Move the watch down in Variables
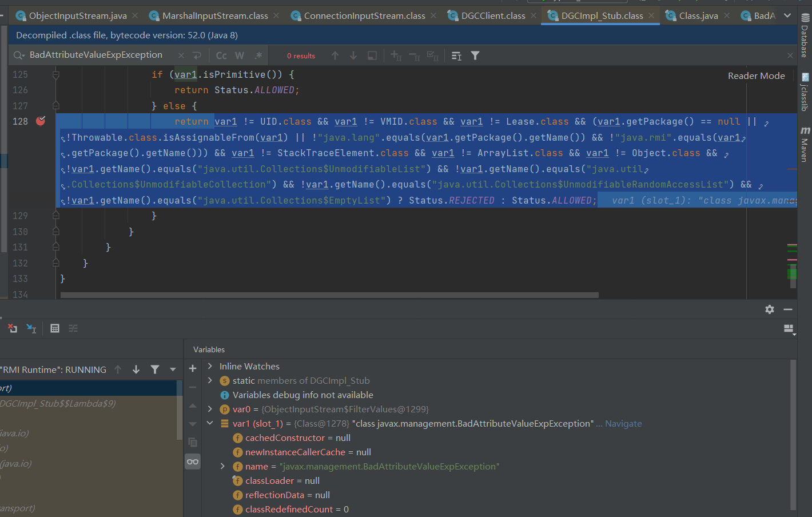812x517 pixels. pos(193,424)
